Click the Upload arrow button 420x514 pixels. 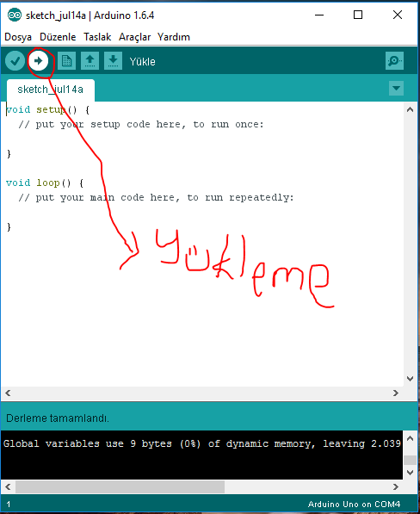tap(39, 61)
